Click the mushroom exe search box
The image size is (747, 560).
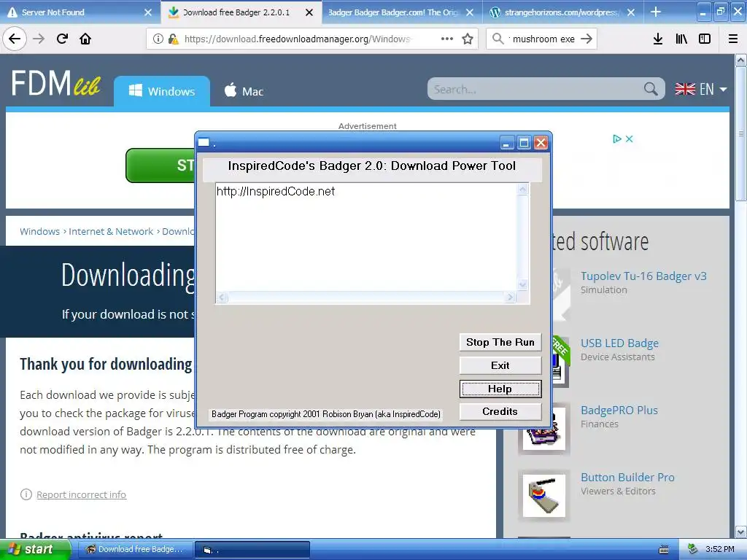[x=543, y=39]
